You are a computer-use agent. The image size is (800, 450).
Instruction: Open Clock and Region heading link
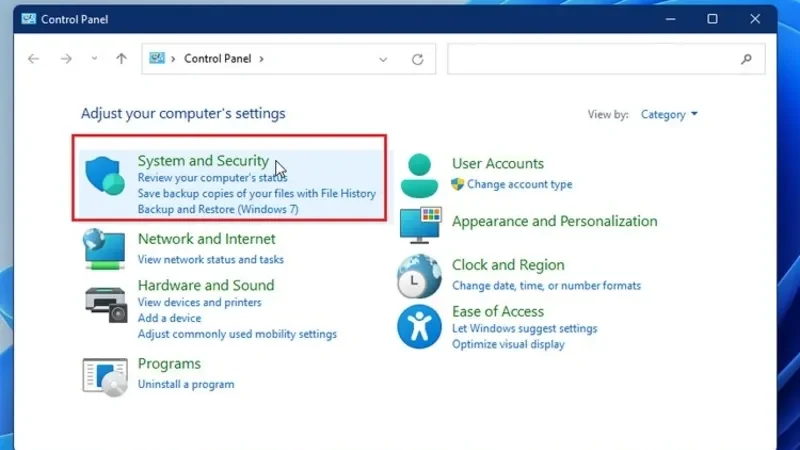tap(508, 265)
